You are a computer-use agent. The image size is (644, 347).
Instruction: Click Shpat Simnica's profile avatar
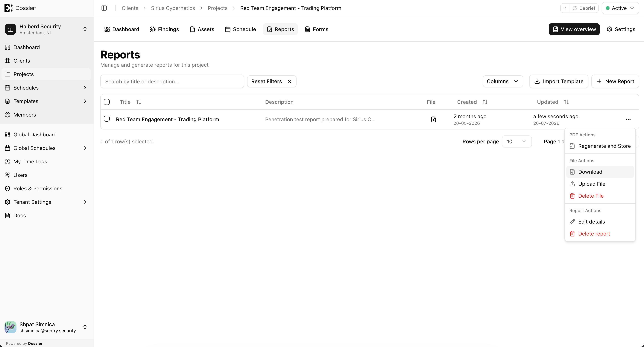click(x=10, y=327)
